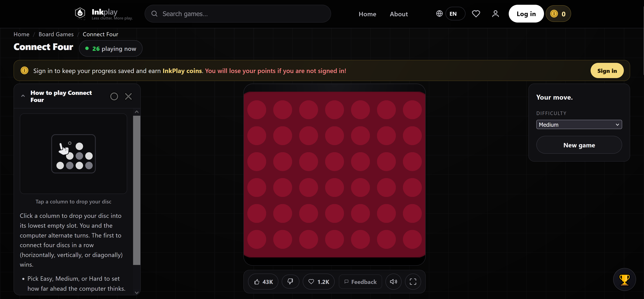Click the scrollbar up arrow in instructions
The height and width of the screenshot is (299, 644).
tap(136, 112)
